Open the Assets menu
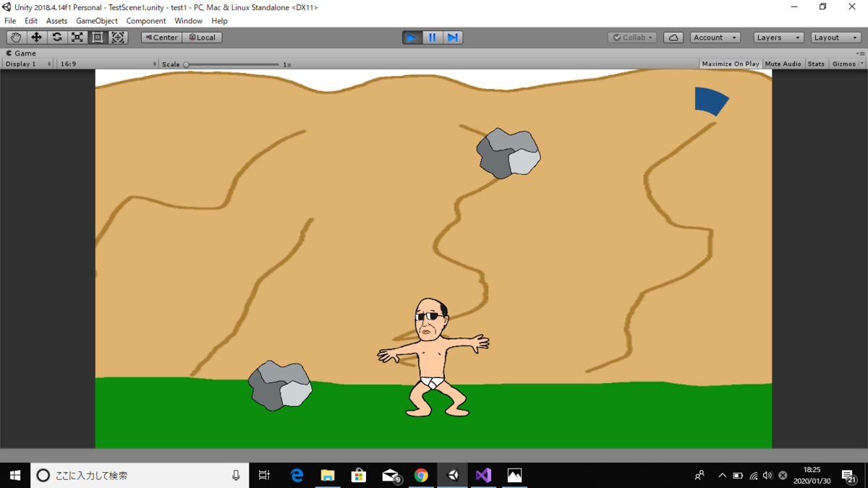This screenshot has height=488, width=868. (56, 21)
